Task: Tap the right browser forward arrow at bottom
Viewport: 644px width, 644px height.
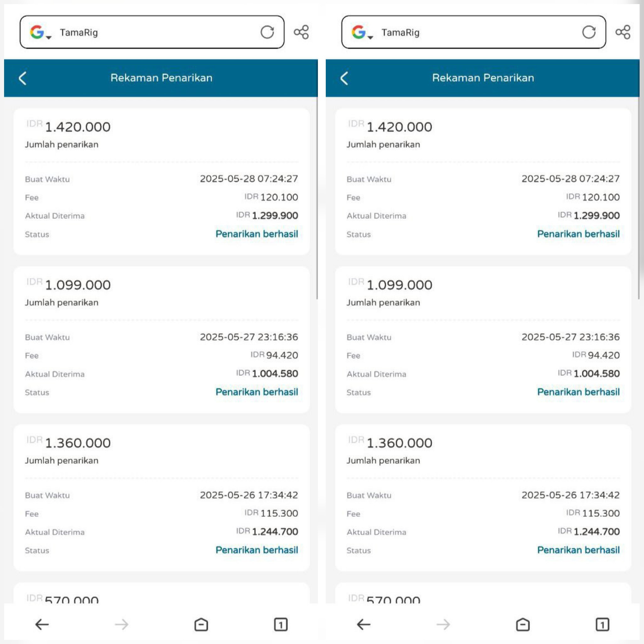Action: [443, 624]
